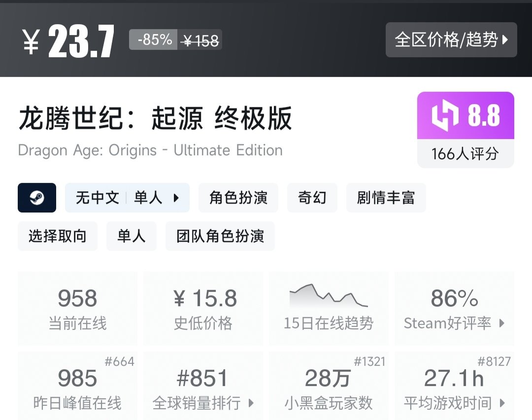The height and width of the screenshot is (420, 532).
Task: Click the 166人评分 rating count
Action: [x=465, y=154]
